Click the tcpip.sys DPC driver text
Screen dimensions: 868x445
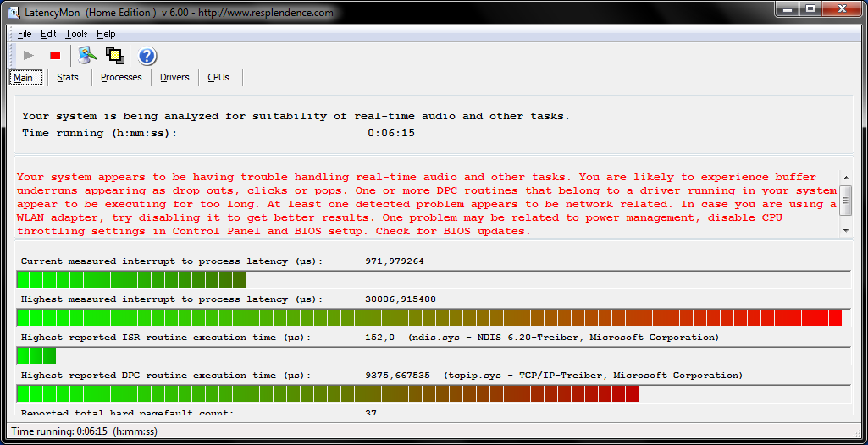pos(593,376)
